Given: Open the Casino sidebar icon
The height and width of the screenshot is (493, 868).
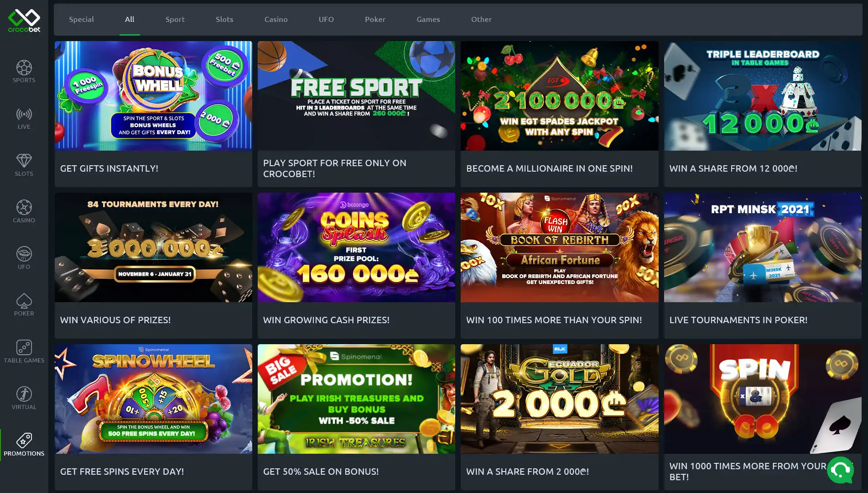Looking at the screenshot, I should 24,211.
